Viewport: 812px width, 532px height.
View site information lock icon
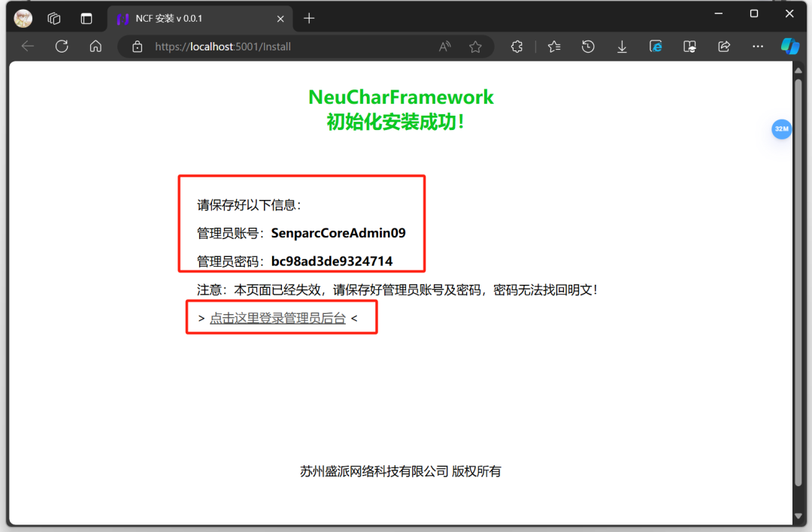click(x=138, y=47)
